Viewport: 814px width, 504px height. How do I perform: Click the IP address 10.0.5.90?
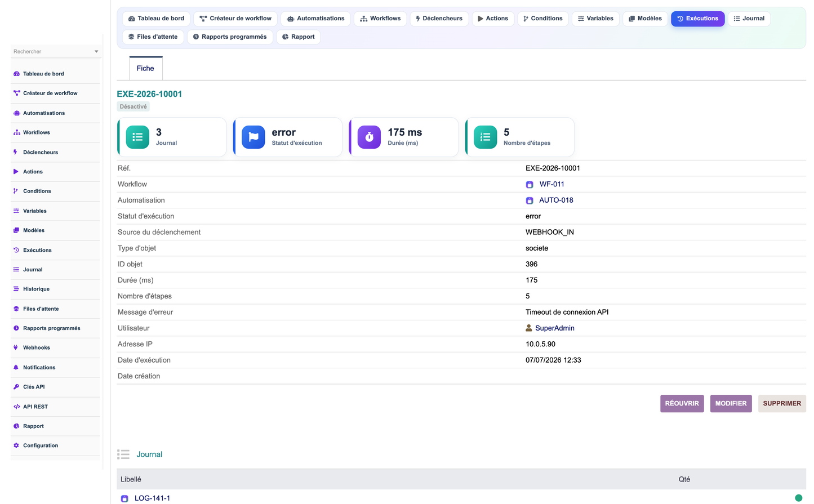[x=540, y=344]
